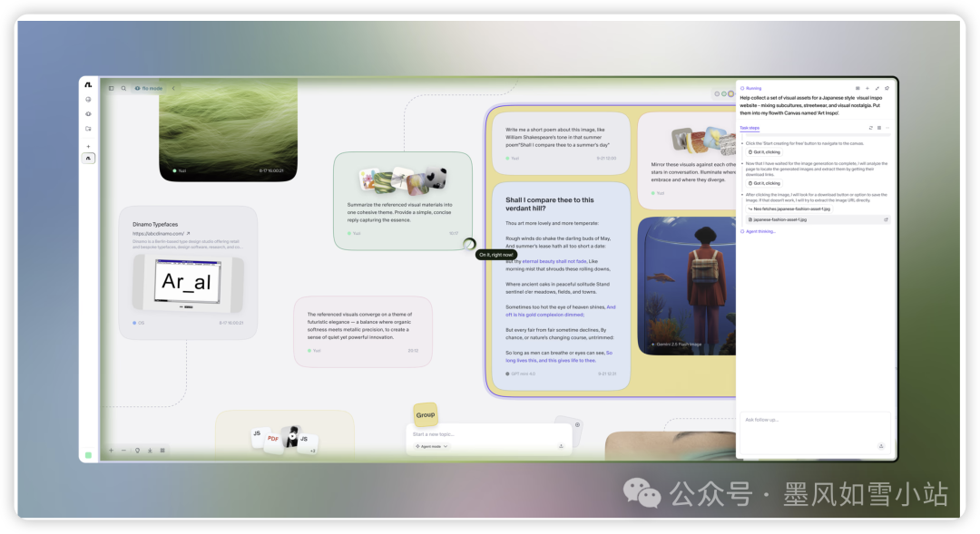This screenshot has width=980, height=534.
Task: Open the eye-shaped icon in left sidebar
Action: coord(88,113)
